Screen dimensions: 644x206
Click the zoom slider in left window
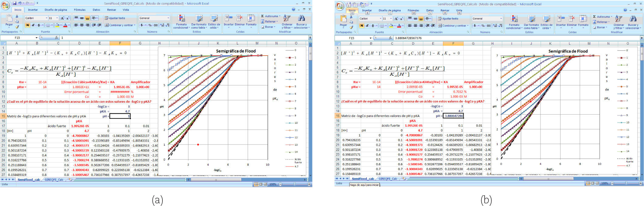coord(295,184)
